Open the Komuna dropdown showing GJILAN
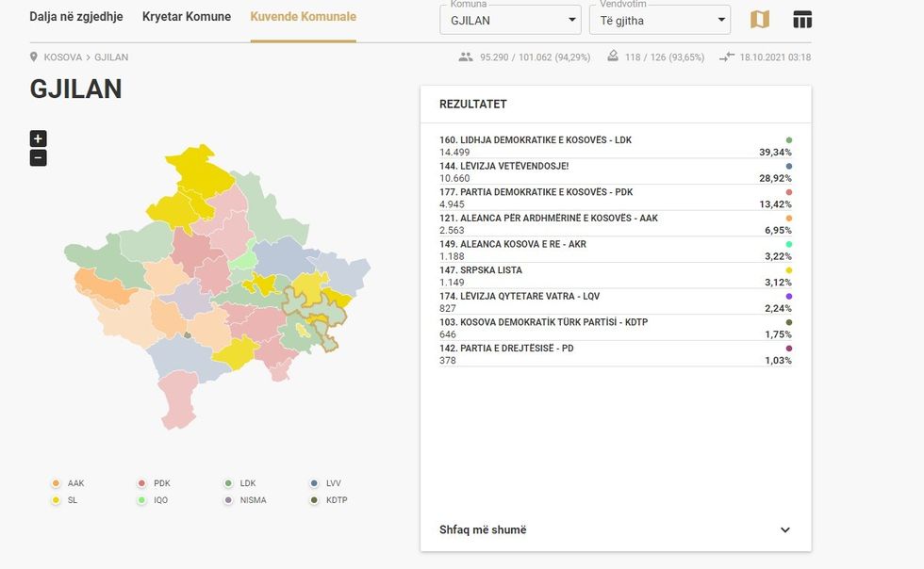The width and height of the screenshot is (924, 569). (510, 20)
